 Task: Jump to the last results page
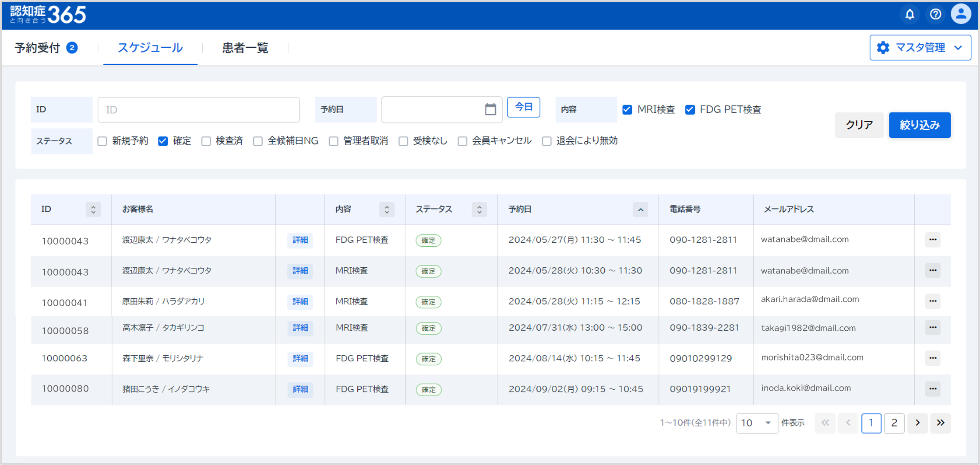click(941, 423)
